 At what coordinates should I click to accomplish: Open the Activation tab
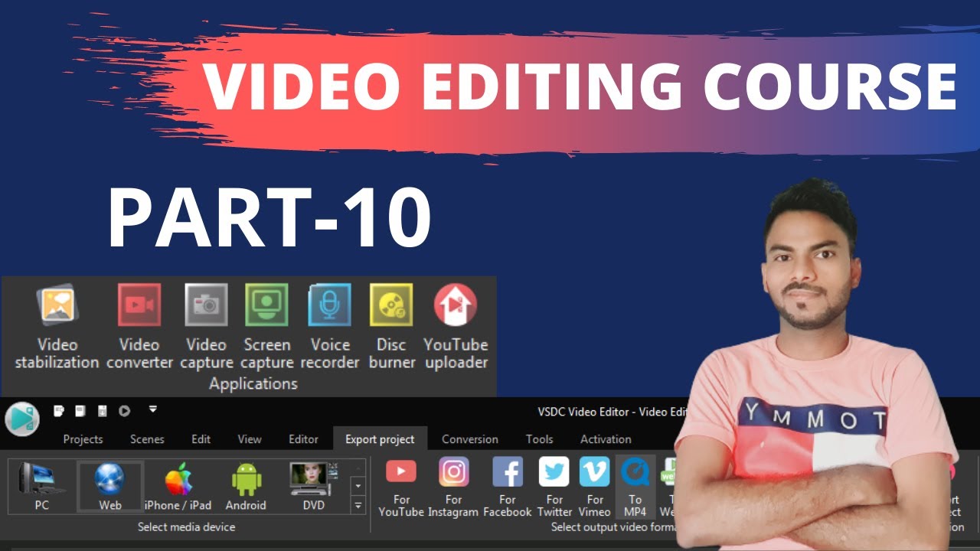606,439
